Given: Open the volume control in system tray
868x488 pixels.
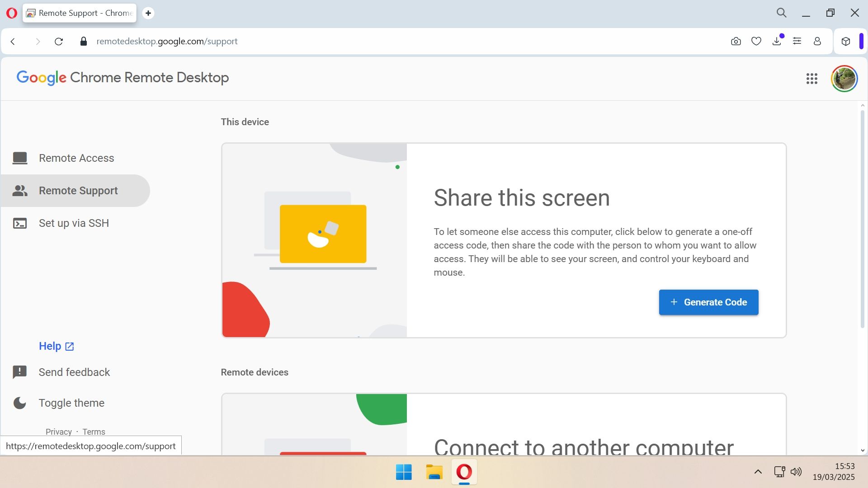Looking at the screenshot, I should (x=796, y=472).
